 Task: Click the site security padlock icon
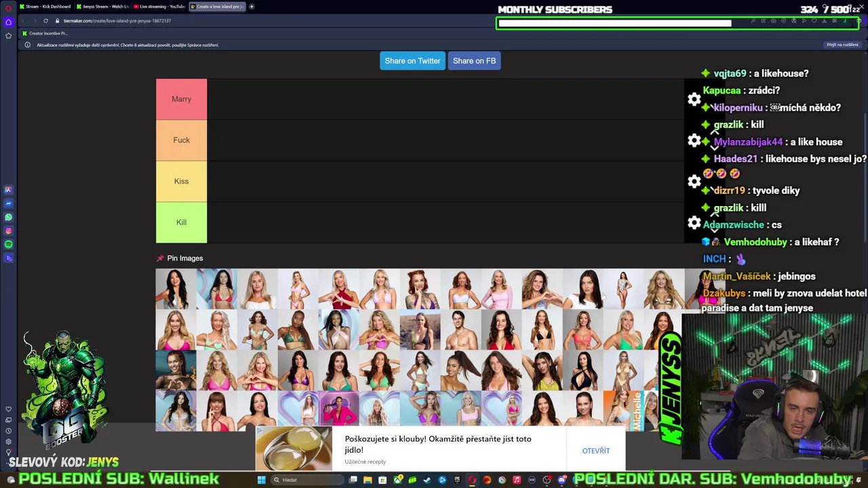[x=58, y=21]
